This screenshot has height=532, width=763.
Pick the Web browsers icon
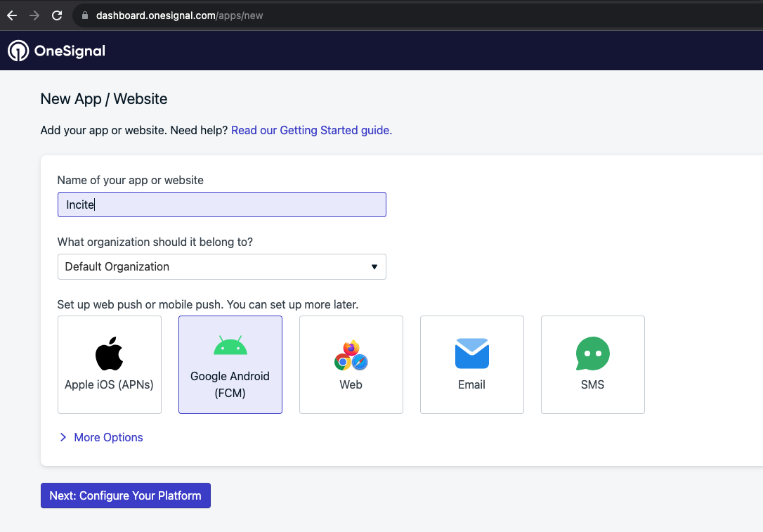[x=351, y=355]
